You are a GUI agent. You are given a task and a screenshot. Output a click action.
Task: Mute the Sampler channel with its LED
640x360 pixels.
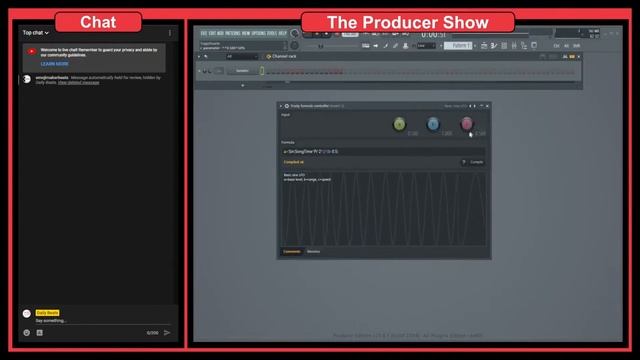click(200, 71)
